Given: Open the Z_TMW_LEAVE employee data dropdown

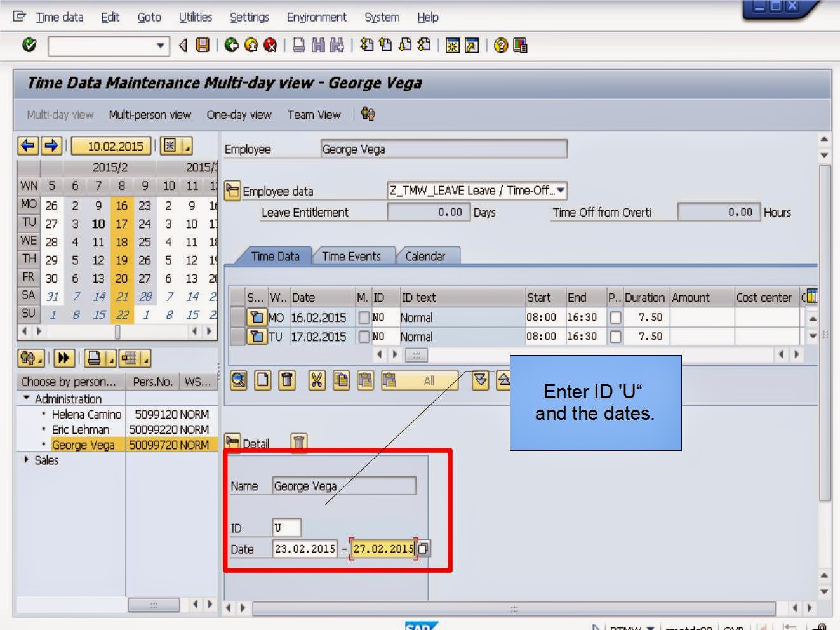Looking at the screenshot, I should [561, 191].
